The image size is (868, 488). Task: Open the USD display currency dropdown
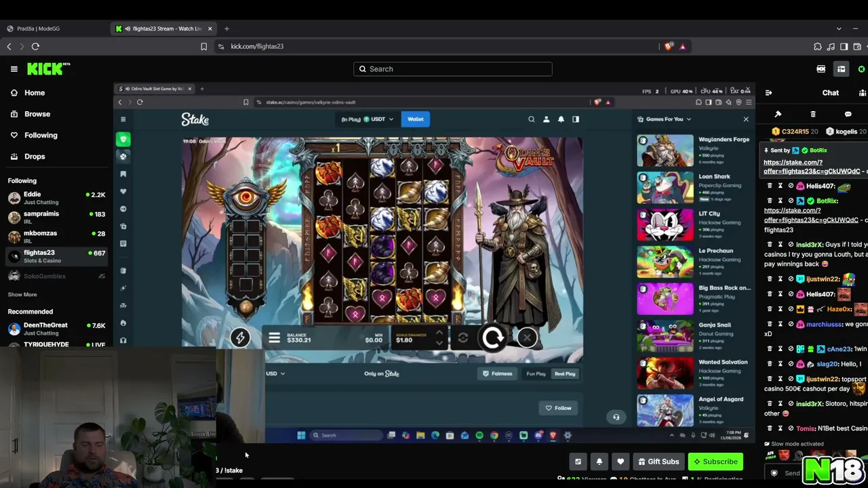click(x=275, y=373)
